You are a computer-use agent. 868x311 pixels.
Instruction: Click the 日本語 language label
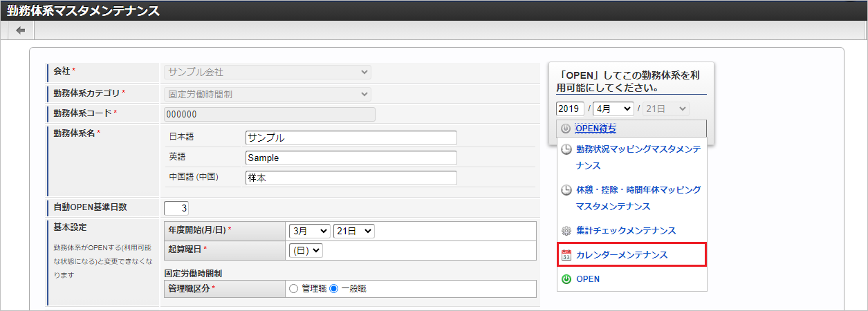(x=182, y=138)
